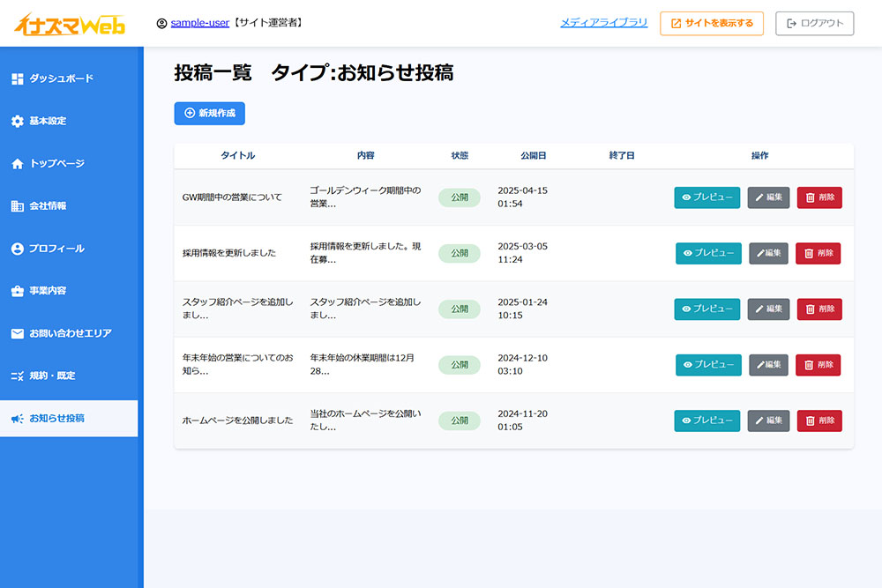The image size is (882, 588).
Task: Click the user account icon beside sample-user
Action: tap(162, 23)
